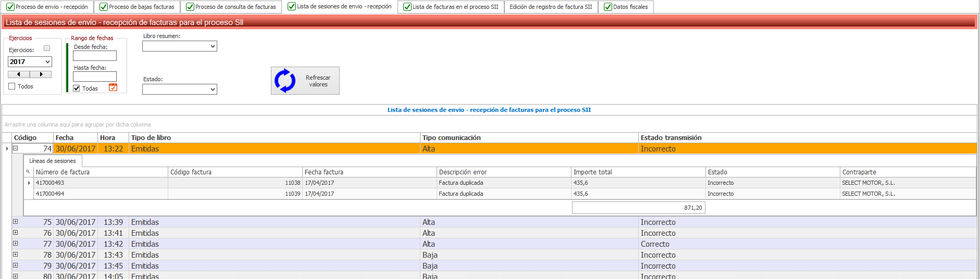Image resolution: width=980 pixels, height=279 pixels.
Task: Collapse session row 74
Action: 16,148
